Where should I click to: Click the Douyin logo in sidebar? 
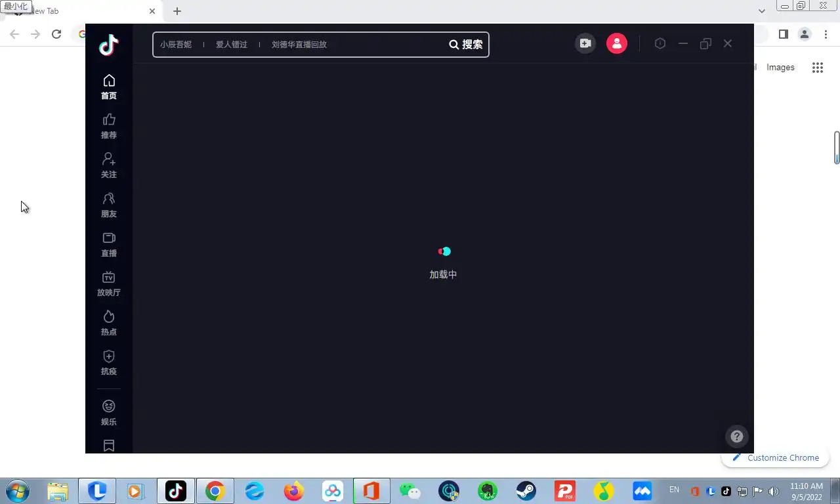pos(109,45)
